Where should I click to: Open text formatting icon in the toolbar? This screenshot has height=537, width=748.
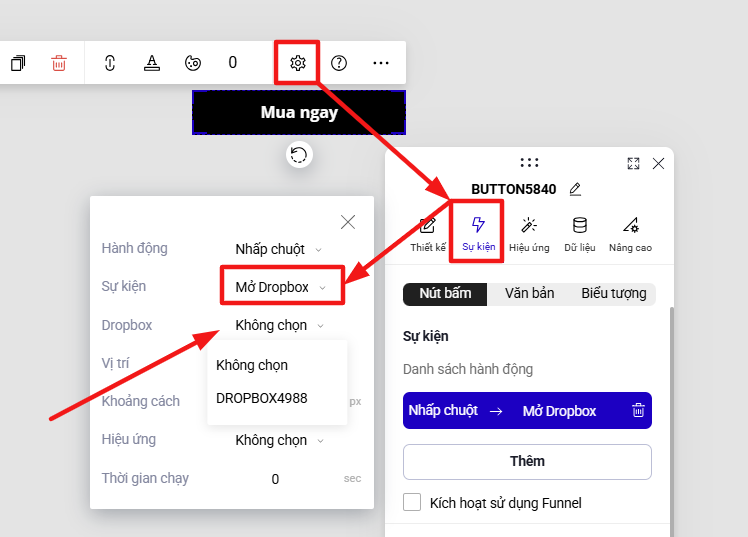click(152, 63)
